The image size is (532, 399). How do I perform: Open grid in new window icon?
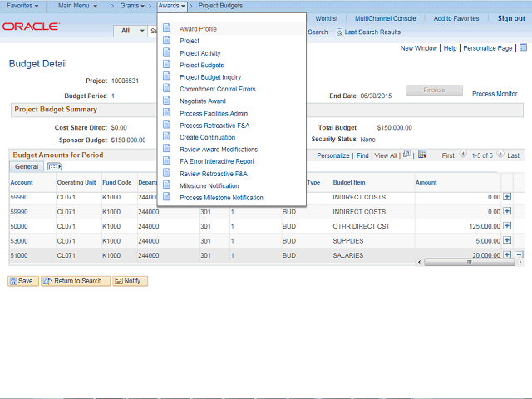[406, 155]
